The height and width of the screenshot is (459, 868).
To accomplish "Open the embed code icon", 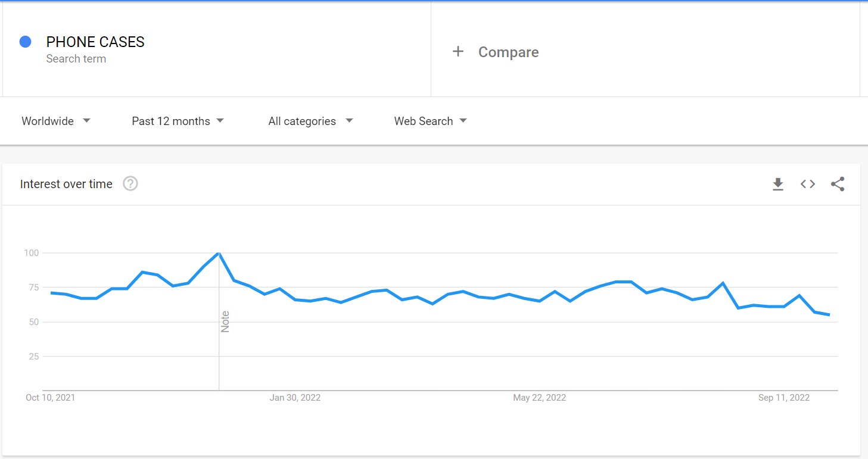I will (x=807, y=184).
